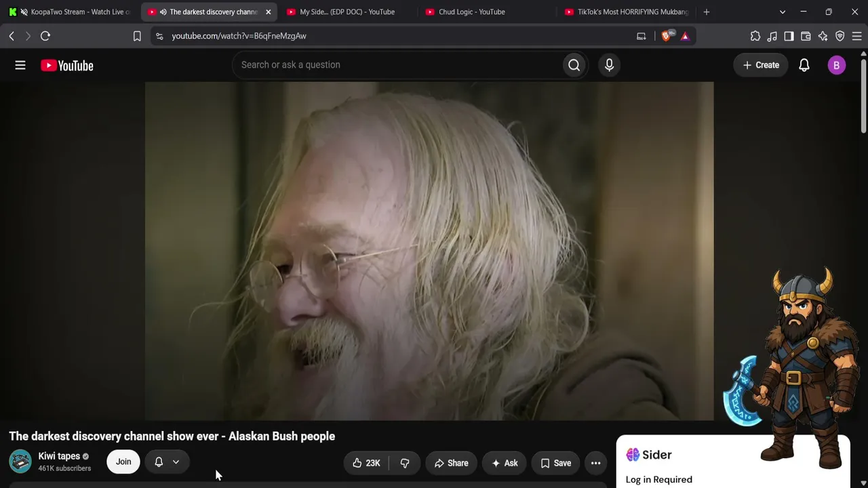The image size is (868, 488).
Task: Expand subscription notification bell dropdown
Action: click(167, 462)
